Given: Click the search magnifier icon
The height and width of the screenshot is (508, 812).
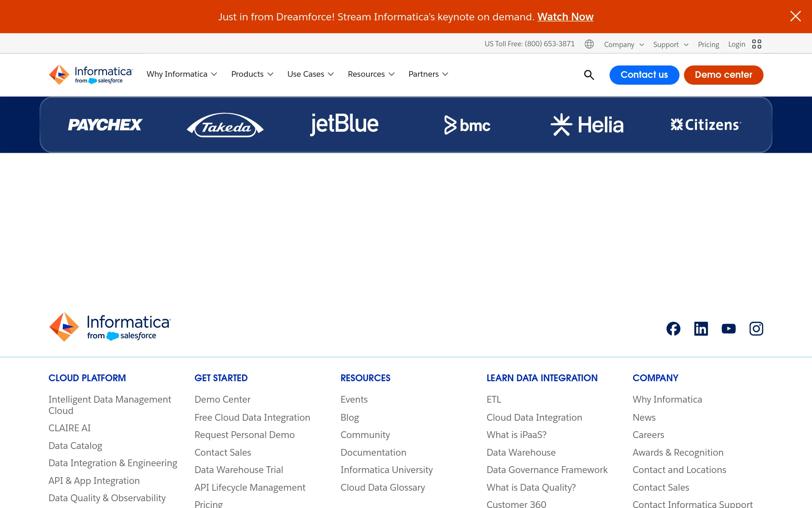Looking at the screenshot, I should click(589, 75).
